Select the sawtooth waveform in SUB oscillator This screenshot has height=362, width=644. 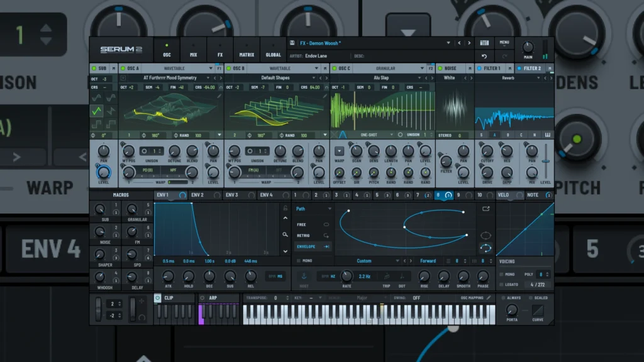pyautogui.click(x=111, y=111)
